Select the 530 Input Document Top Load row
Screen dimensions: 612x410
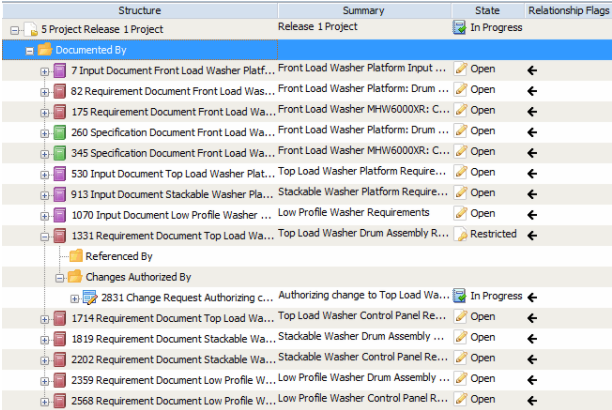(x=173, y=174)
